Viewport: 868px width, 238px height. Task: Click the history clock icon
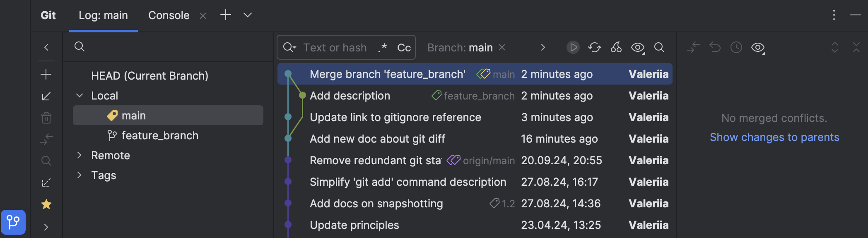pos(736,47)
